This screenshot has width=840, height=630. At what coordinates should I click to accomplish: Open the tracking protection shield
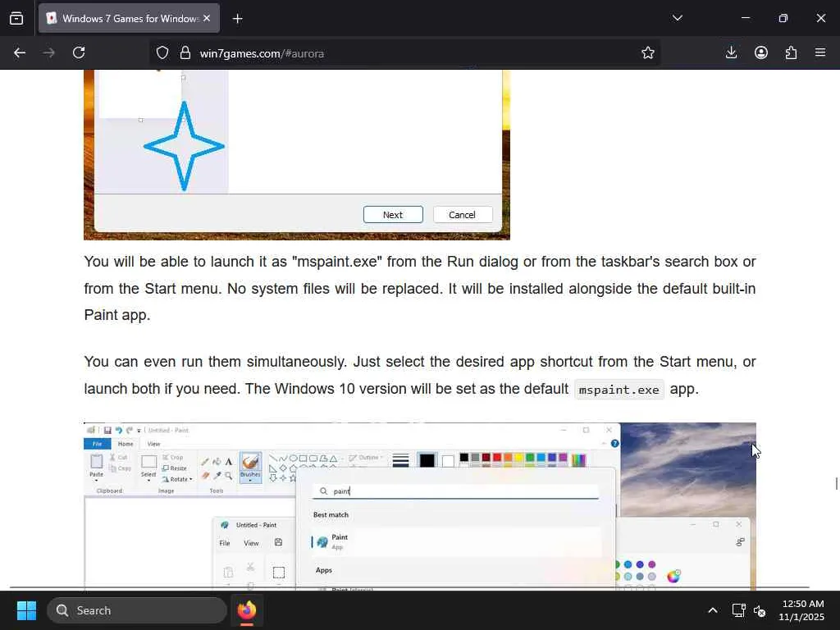pos(162,53)
